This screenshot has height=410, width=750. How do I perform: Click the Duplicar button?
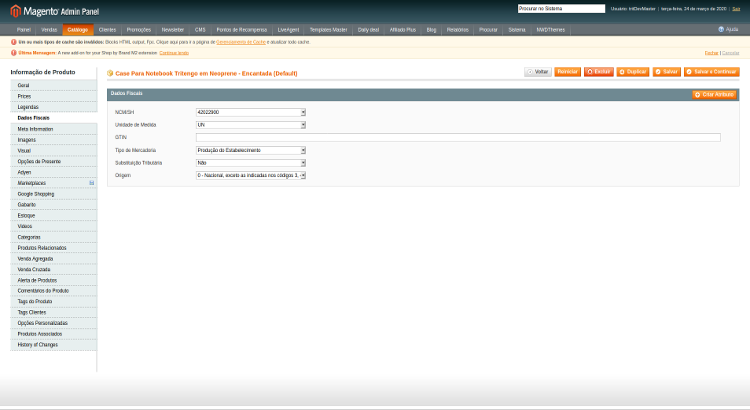(x=633, y=72)
